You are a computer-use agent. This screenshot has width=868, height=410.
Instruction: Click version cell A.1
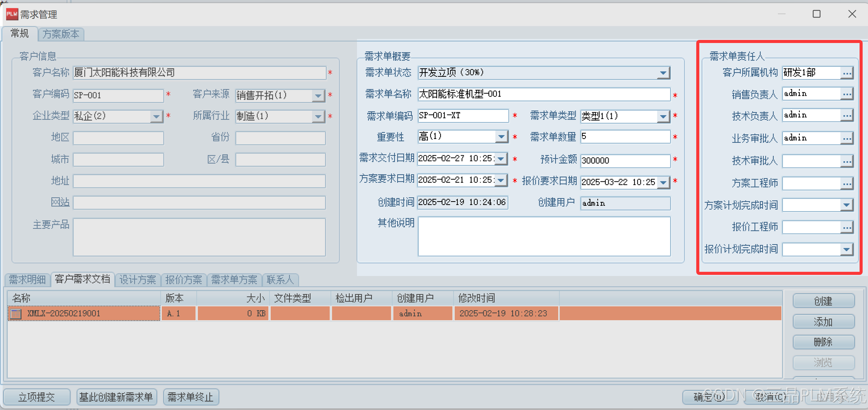point(179,313)
